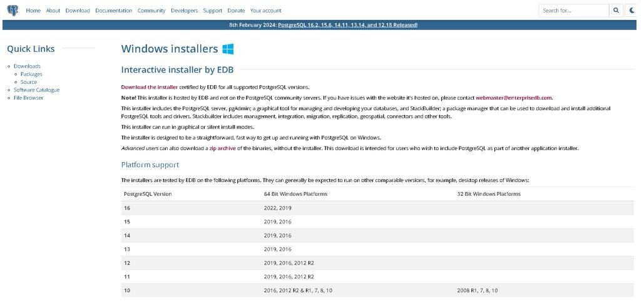Open Documentation in the top nav
644x301 pixels.
pyautogui.click(x=114, y=11)
